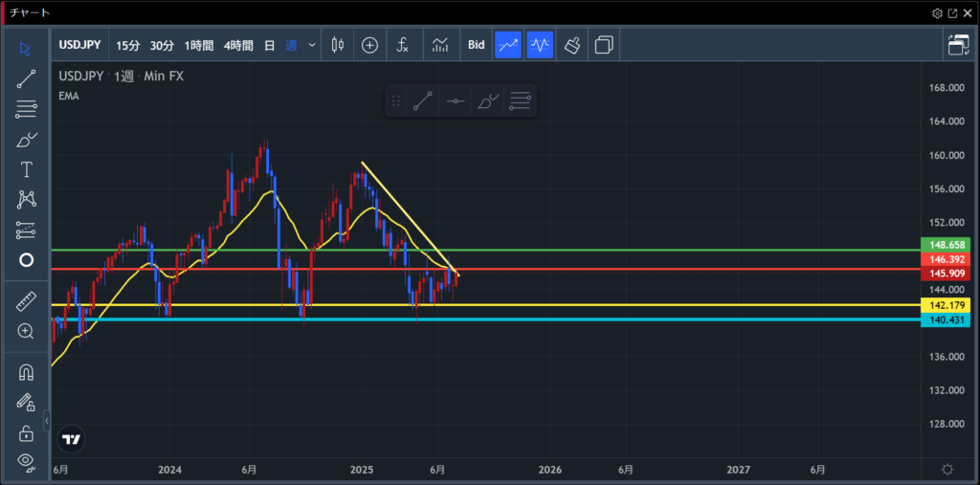Open chart settings gear at bottom right
This screenshot has height=485, width=980.
click(x=947, y=470)
